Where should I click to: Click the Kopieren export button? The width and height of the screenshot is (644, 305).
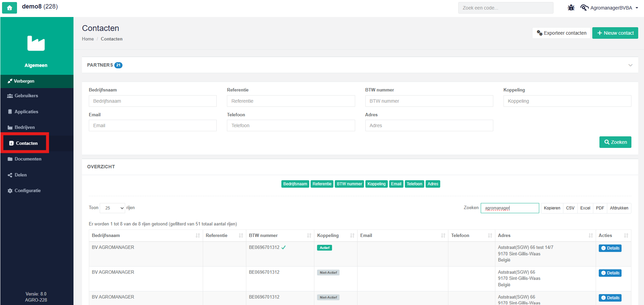[x=552, y=208]
